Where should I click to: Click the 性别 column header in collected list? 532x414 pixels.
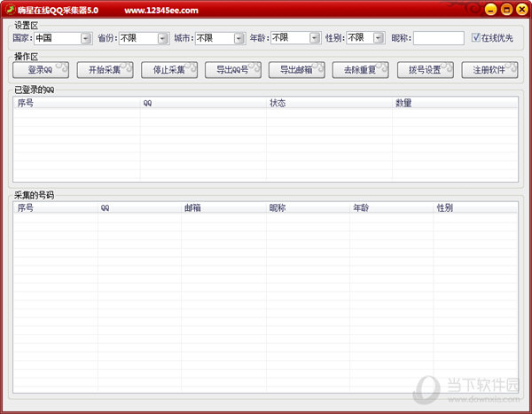click(475, 207)
